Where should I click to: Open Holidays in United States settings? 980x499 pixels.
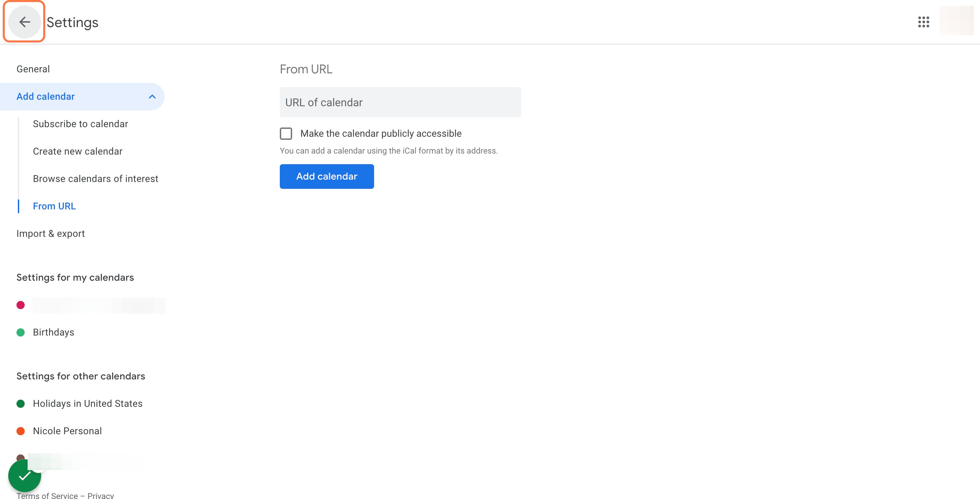pos(88,403)
